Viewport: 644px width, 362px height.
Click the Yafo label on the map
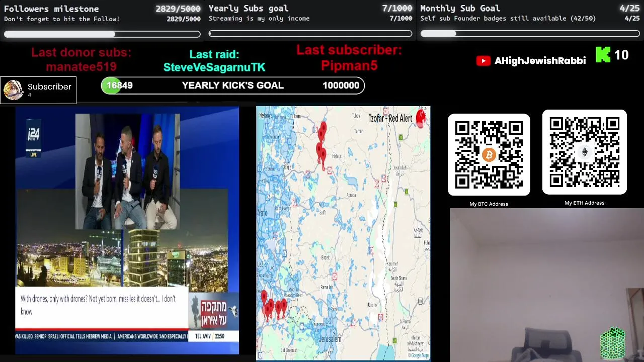point(263,213)
